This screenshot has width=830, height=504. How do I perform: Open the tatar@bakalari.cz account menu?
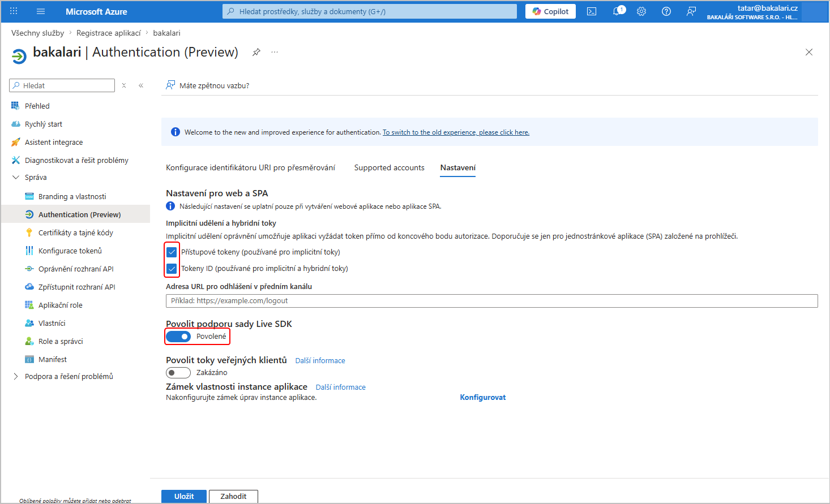[752, 11]
